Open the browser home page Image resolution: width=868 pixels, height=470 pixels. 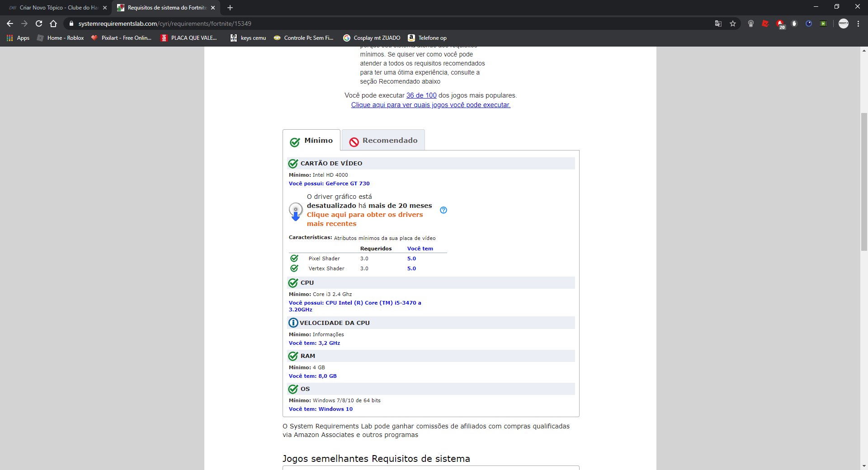pos(53,23)
